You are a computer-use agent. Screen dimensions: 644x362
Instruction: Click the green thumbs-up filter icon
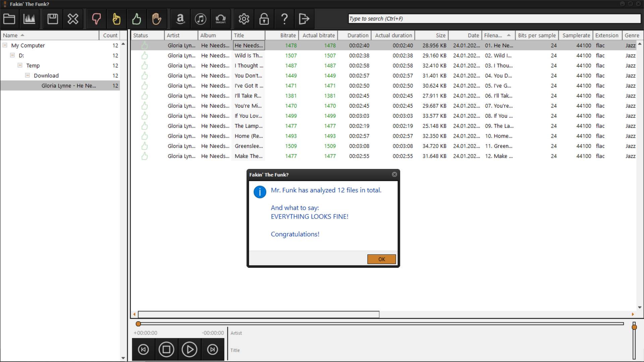click(x=137, y=19)
